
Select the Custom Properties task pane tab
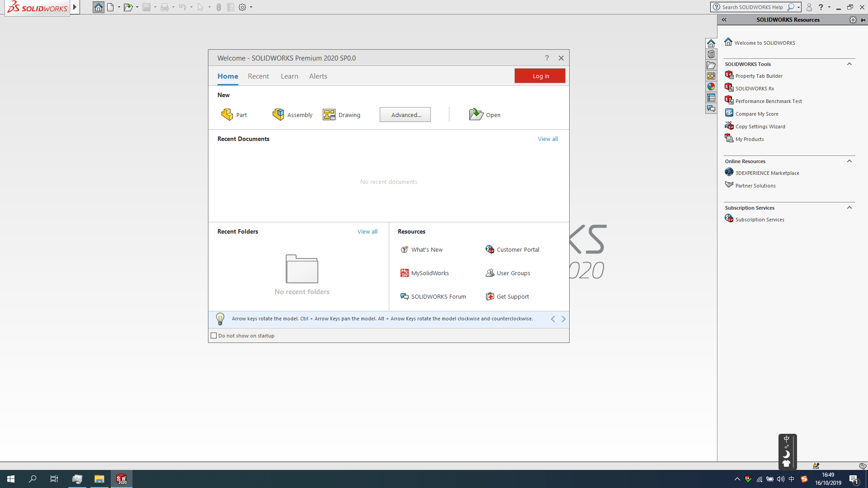tap(711, 98)
